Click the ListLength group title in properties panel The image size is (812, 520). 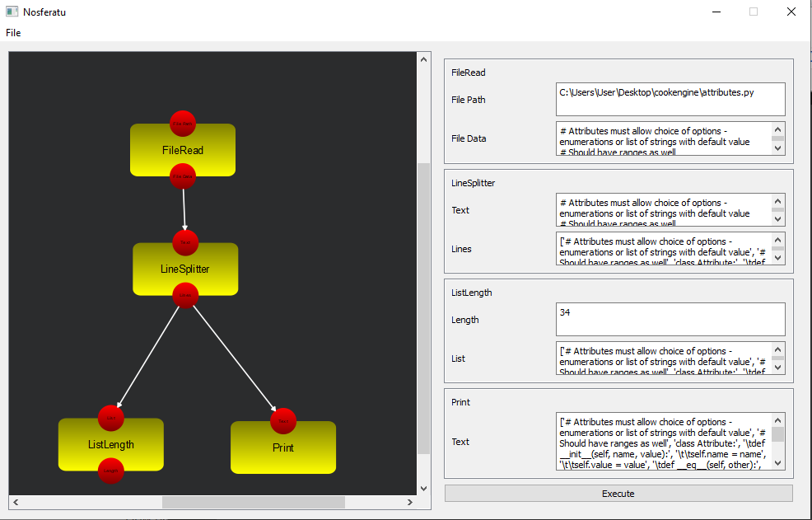(471, 293)
